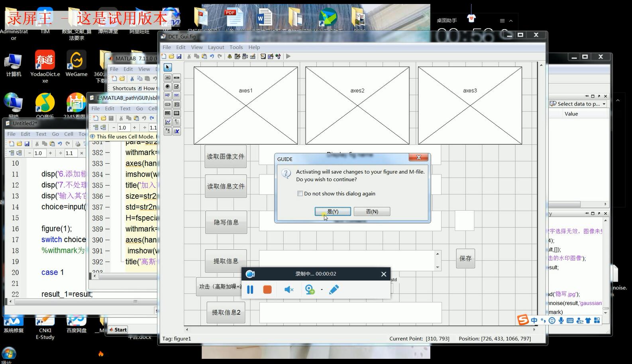This screenshot has width=632, height=364.
Task: Open the View menu in DCT_Gui.fig
Action: 197,47
